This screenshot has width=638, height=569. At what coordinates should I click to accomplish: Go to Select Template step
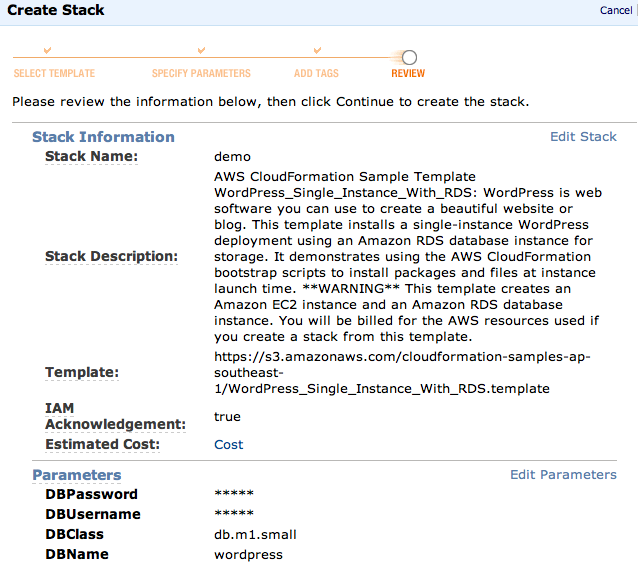54,73
